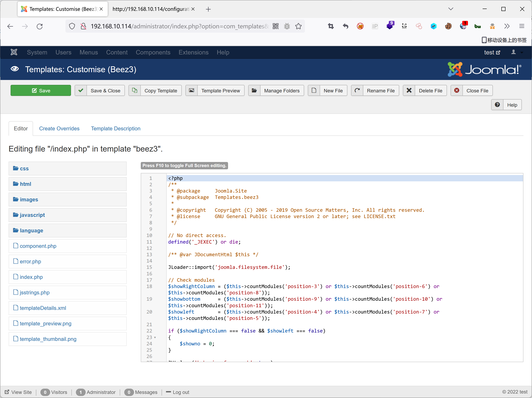The width and height of the screenshot is (532, 398).
Task: Reload the page with browser refresh icon
Action: [x=40, y=26]
